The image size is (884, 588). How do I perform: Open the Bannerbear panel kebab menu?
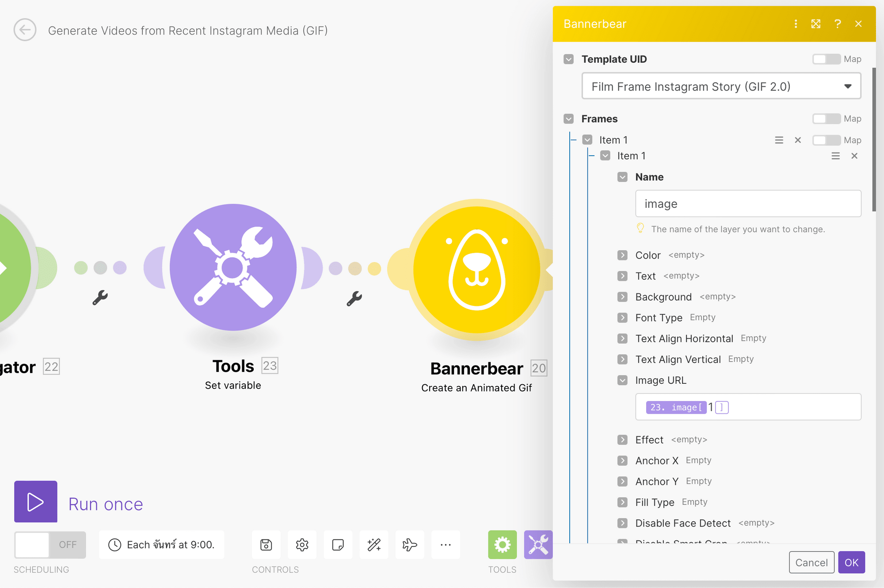[x=796, y=24]
